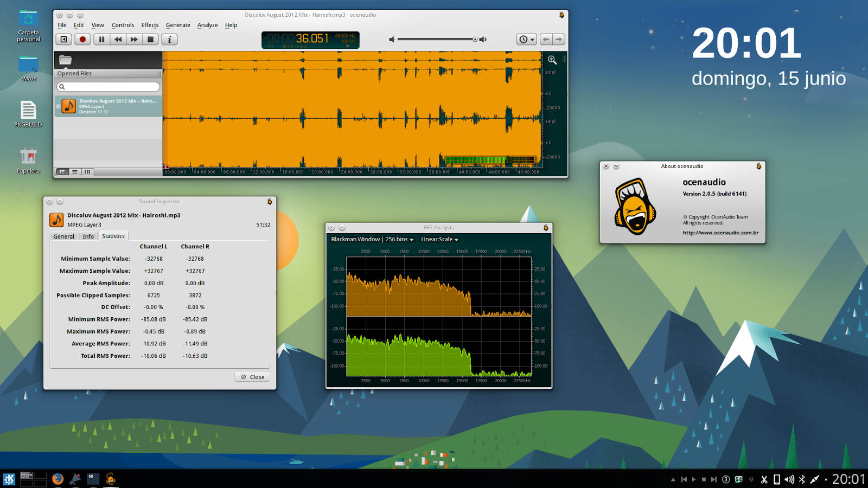Image resolution: width=868 pixels, height=488 pixels.
Task: Open the View menu
Action: click(98, 25)
